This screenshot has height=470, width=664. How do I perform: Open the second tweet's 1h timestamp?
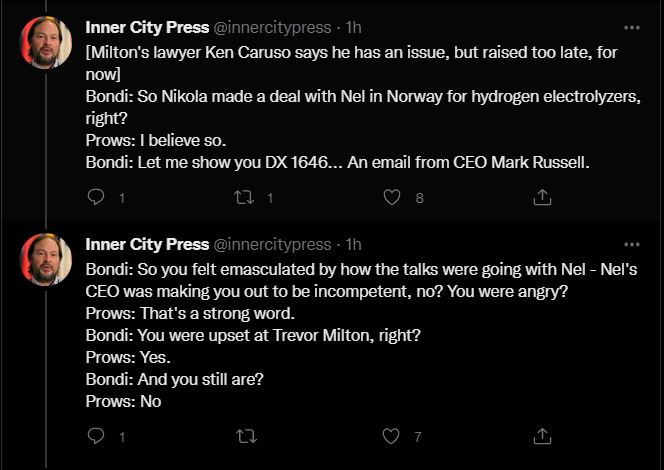(x=353, y=244)
